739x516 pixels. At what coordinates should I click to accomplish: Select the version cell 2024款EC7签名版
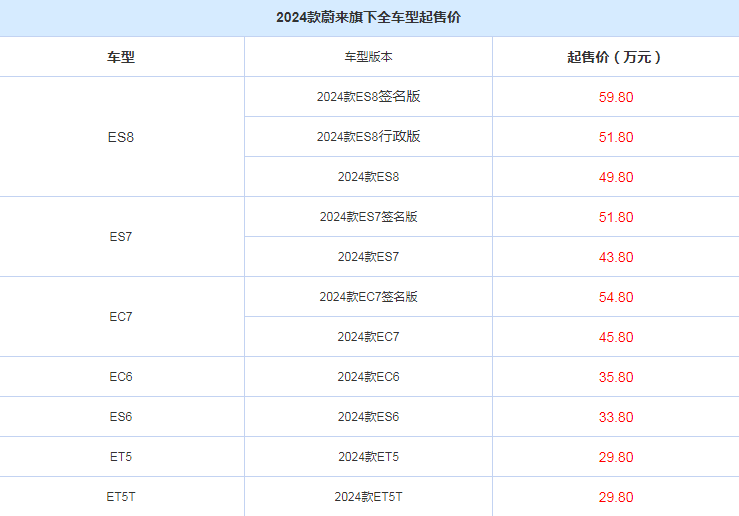368,297
